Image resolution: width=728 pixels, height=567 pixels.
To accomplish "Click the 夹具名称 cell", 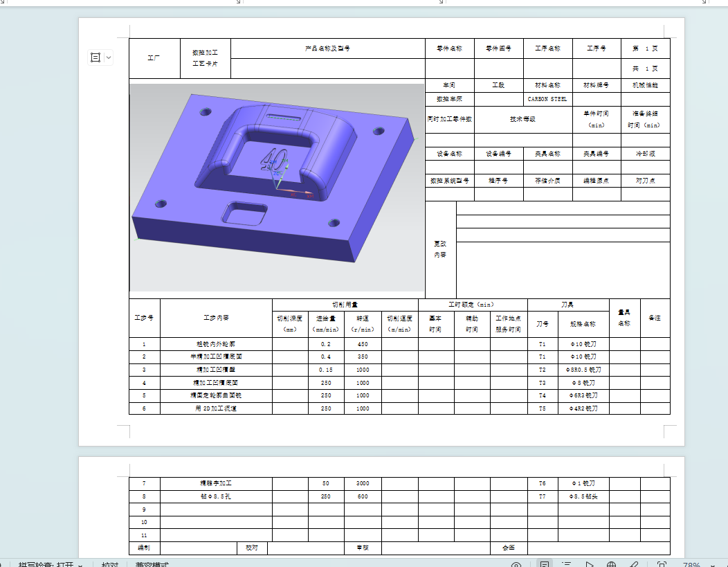I will click(548, 154).
